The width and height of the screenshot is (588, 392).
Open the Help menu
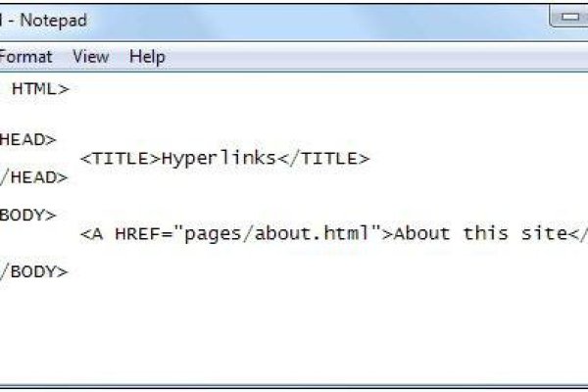(x=147, y=57)
